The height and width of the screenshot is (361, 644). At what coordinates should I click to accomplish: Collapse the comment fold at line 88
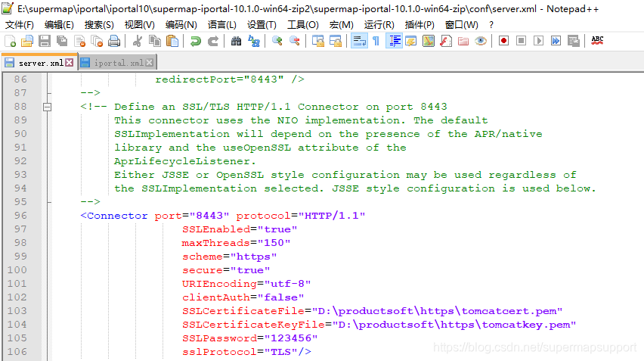coord(47,107)
